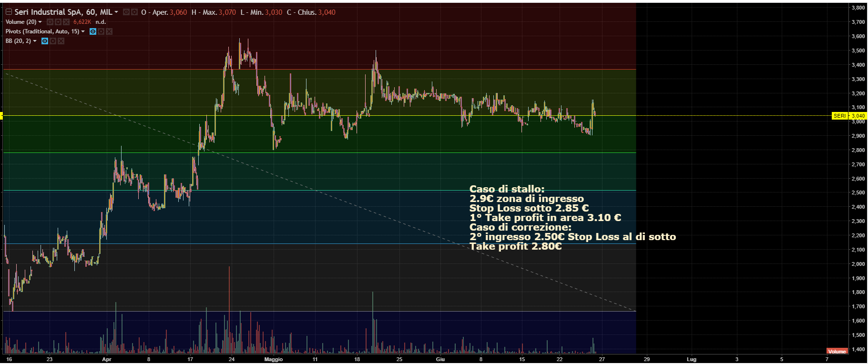Click the Maggio date on time axis
Viewport: 868px width, 364px height.
click(x=273, y=359)
